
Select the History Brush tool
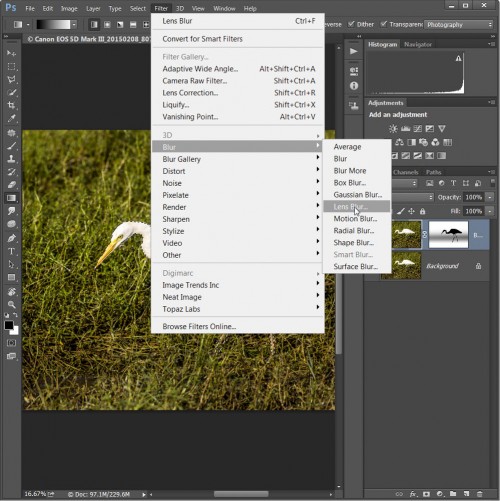11,172
